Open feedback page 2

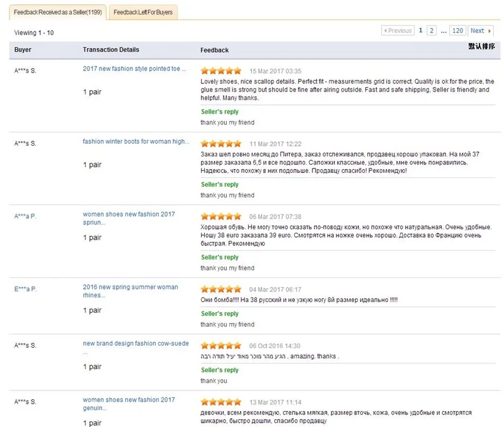click(x=432, y=30)
